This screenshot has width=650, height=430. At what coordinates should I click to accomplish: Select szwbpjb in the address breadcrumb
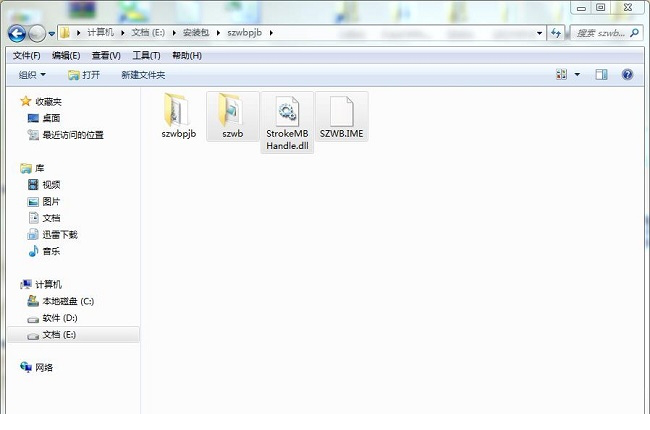tap(244, 32)
